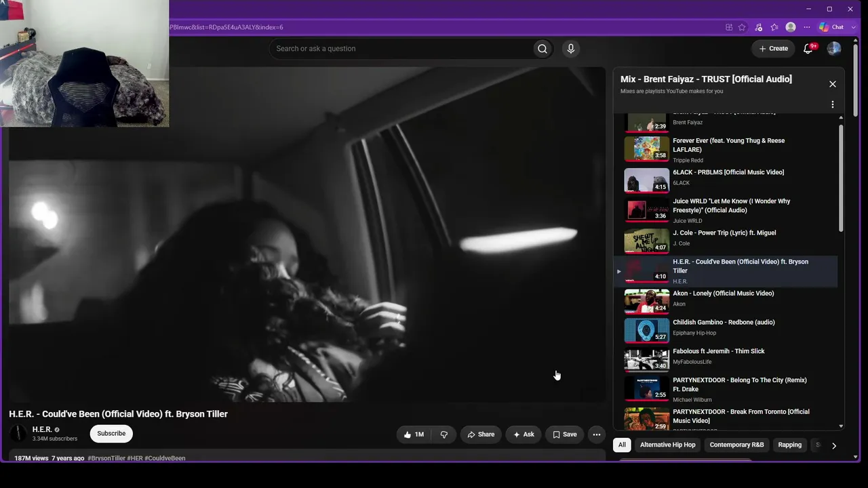Click the browser address bar URL
This screenshot has width=868, height=488.
coord(226,27)
